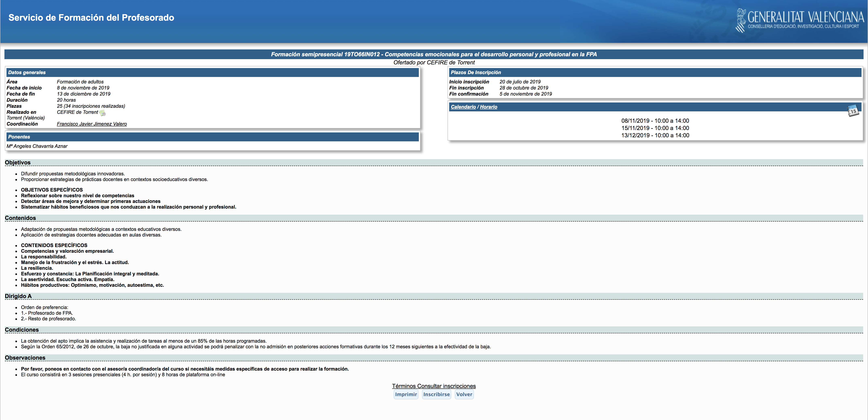This screenshot has height=420, width=868.
Task: Click the Objetivos section heading
Action: [x=18, y=163]
